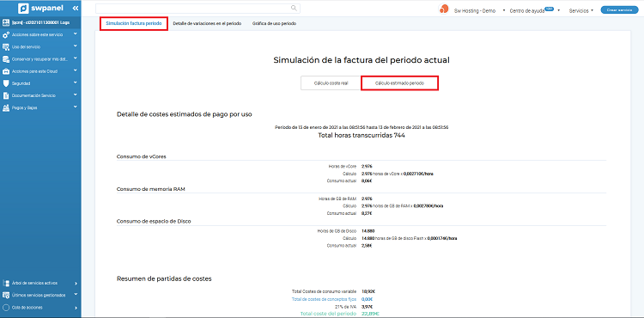Click Detalle de costes estimados de pago heading
Viewport: 644px width, 318px height.
[185, 114]
